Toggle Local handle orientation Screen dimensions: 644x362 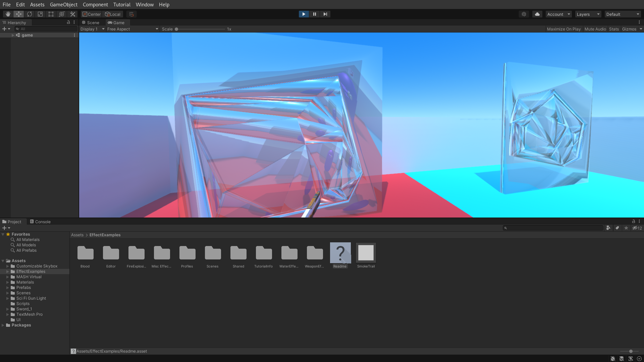tap(113, 14)
